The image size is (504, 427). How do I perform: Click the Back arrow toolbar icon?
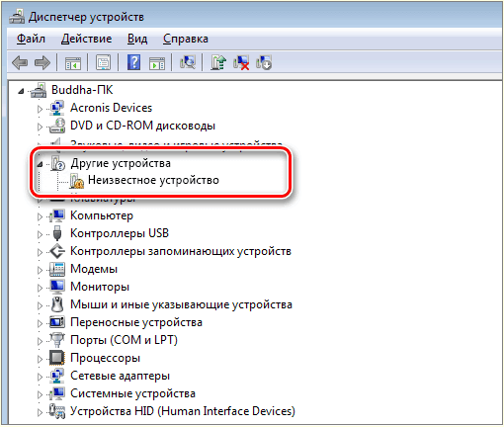[20, 62]
